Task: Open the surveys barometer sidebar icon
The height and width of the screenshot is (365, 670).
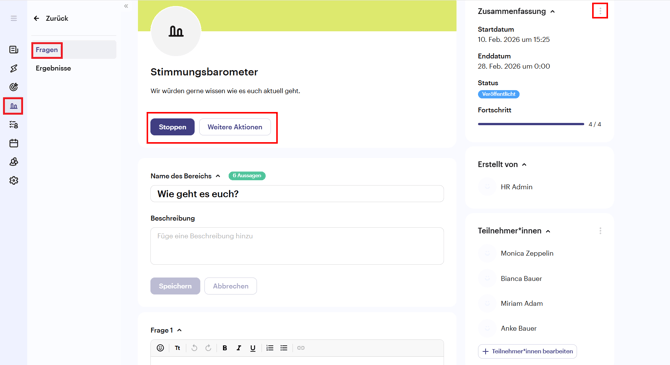Action: coord(14,106)
